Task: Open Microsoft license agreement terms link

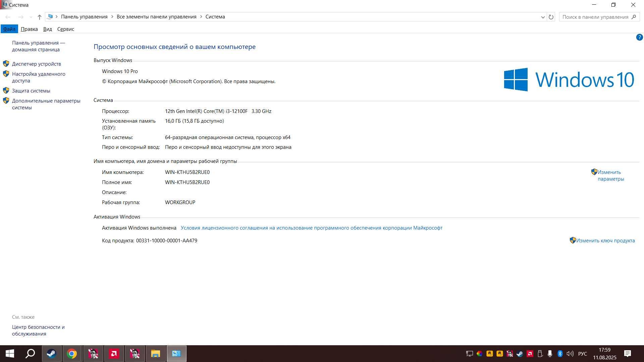Action: 312,228
